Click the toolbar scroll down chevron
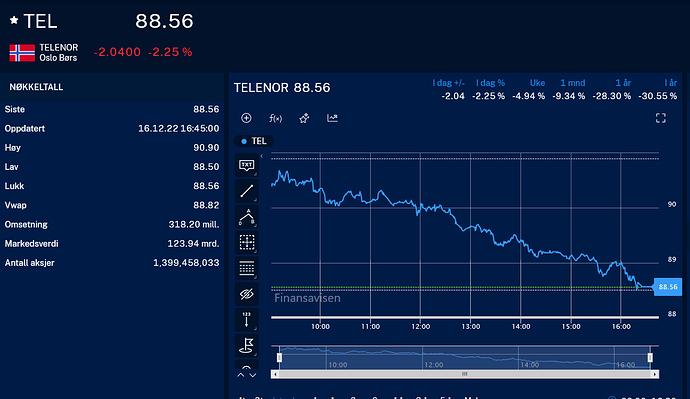 [253, 375]
